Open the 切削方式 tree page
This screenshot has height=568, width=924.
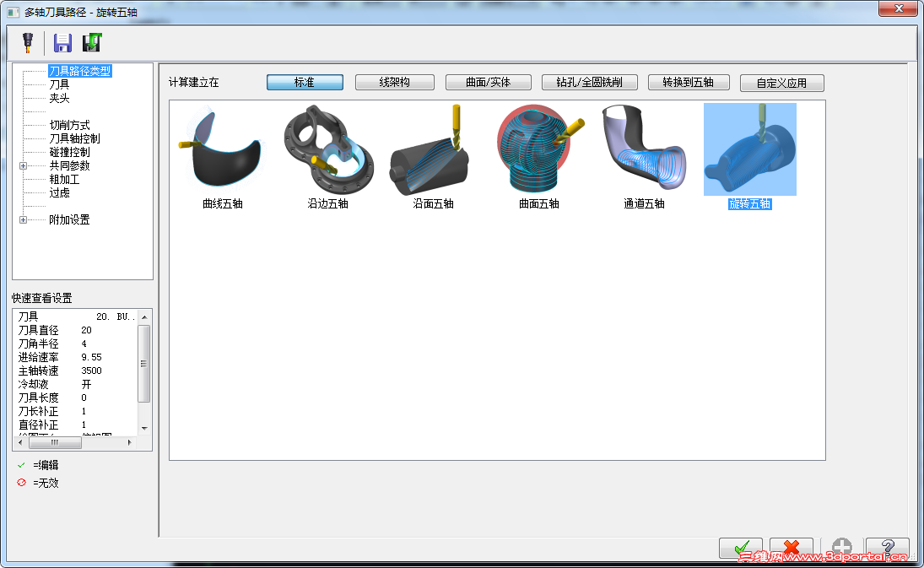click(69, 126)
